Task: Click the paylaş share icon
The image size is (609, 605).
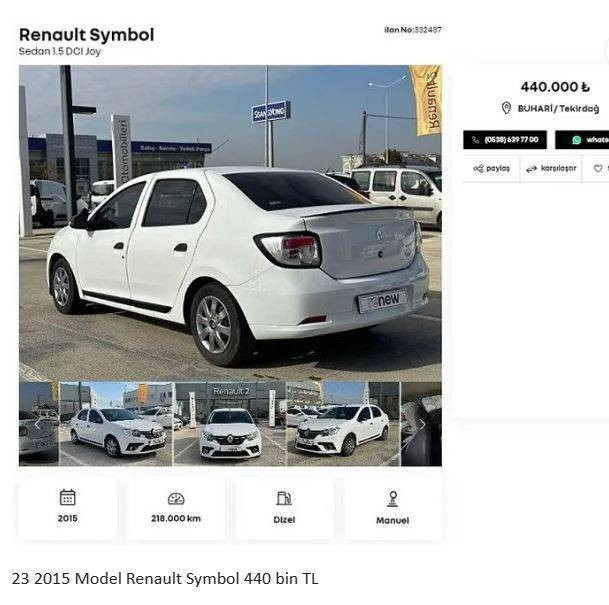Action: 478,169
